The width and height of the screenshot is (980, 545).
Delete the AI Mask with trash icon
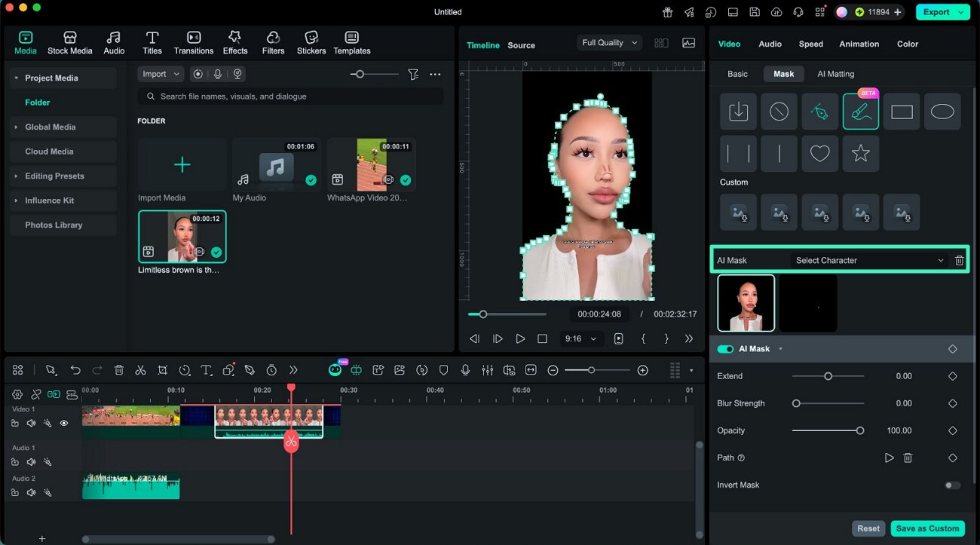(x=959, y=260)
